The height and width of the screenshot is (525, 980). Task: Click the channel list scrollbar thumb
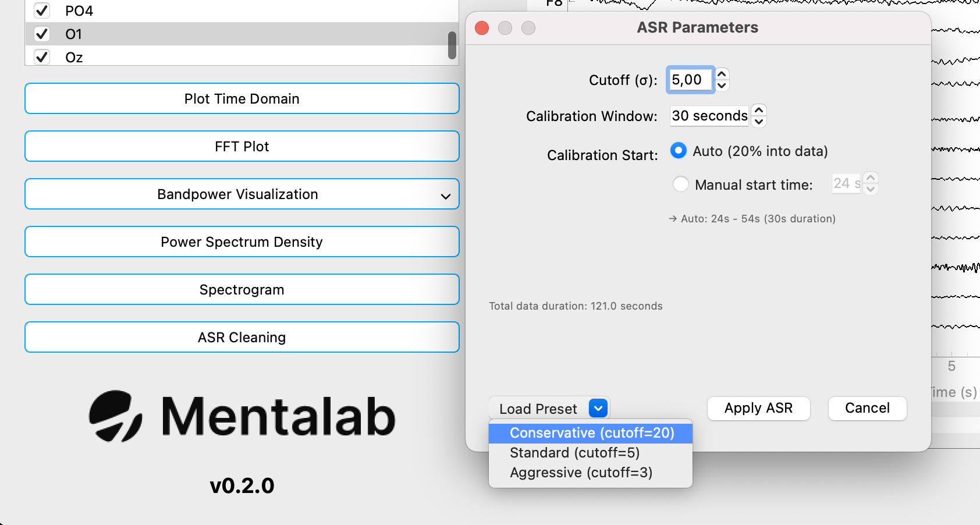coord(452,45)
